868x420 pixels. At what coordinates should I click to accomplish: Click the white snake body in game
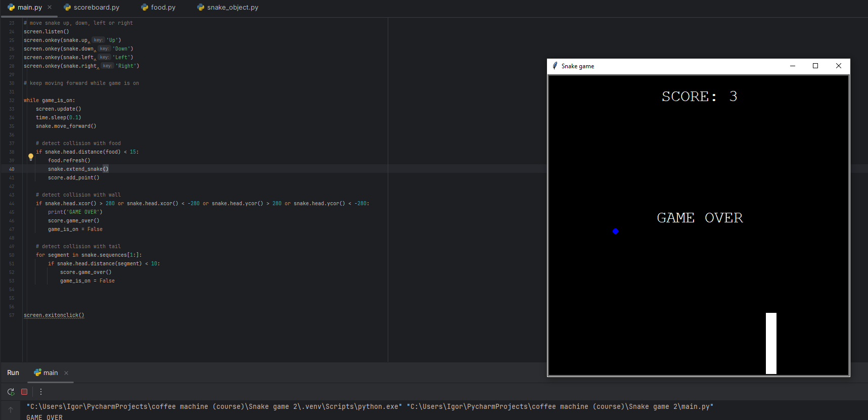pyautogui.click(x=771, y=343)
